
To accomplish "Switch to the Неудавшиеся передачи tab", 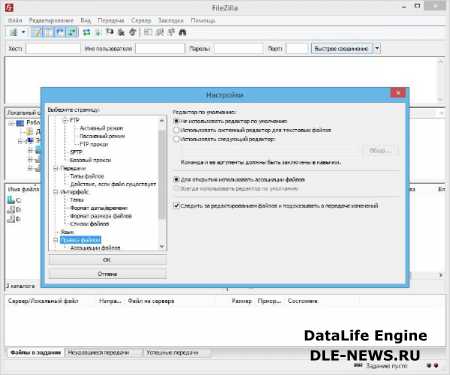I will [98, 352].
